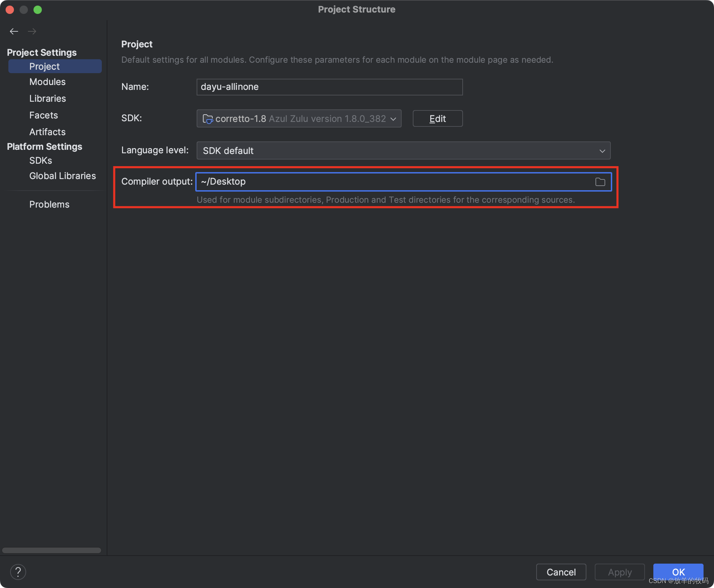Focus the project Name text field

(329, 87)
